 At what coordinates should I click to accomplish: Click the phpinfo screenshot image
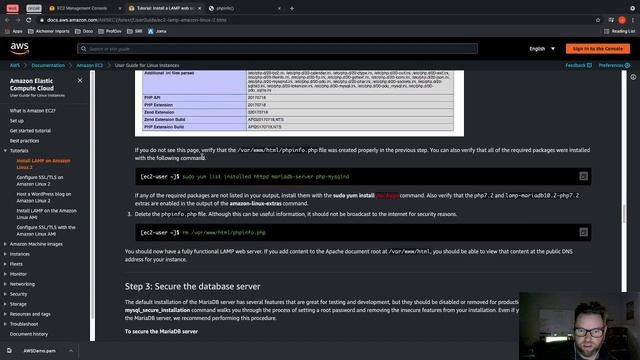pyautogui.click(x=299, y=103)
